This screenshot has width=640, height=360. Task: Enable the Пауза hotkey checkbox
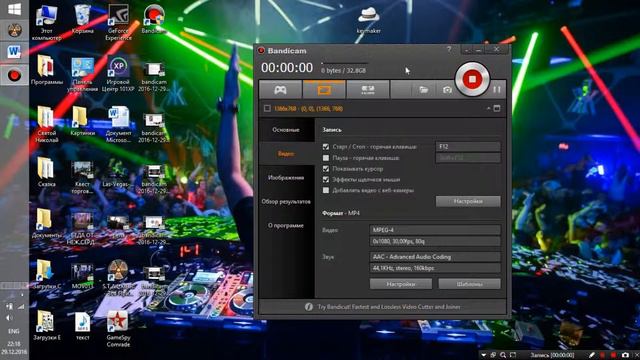pyautogui.click(x=326, y=158)
